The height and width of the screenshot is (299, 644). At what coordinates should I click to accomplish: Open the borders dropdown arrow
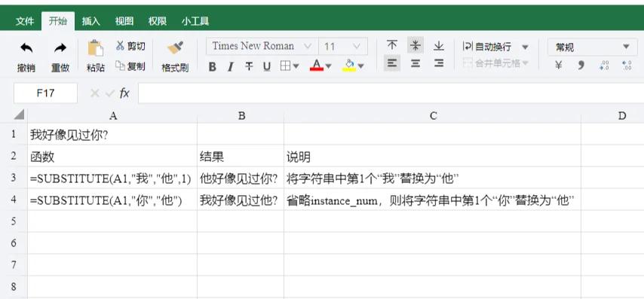(296, 66)
